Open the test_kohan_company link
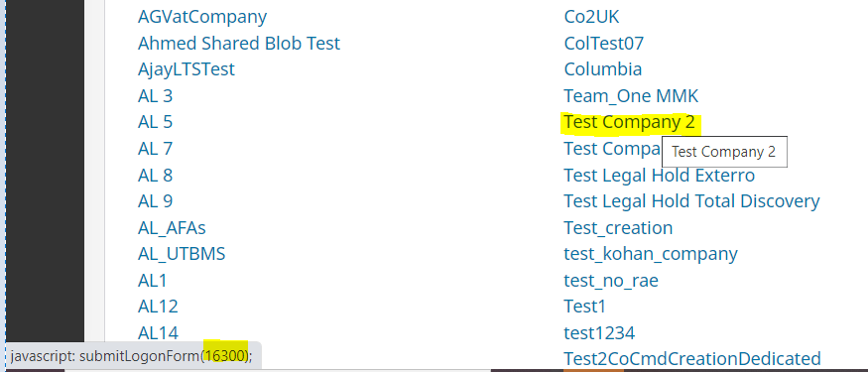The image size is (868, 372). pos(651,254)
